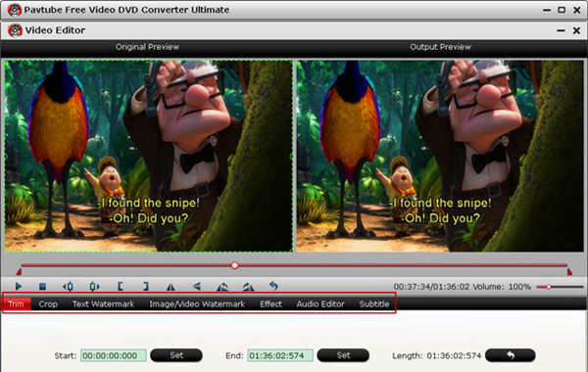This screenshot has height=372, width=588.
Task: Close the Pavtube main window
Action: pyautogui.click(x=577, y=10)
